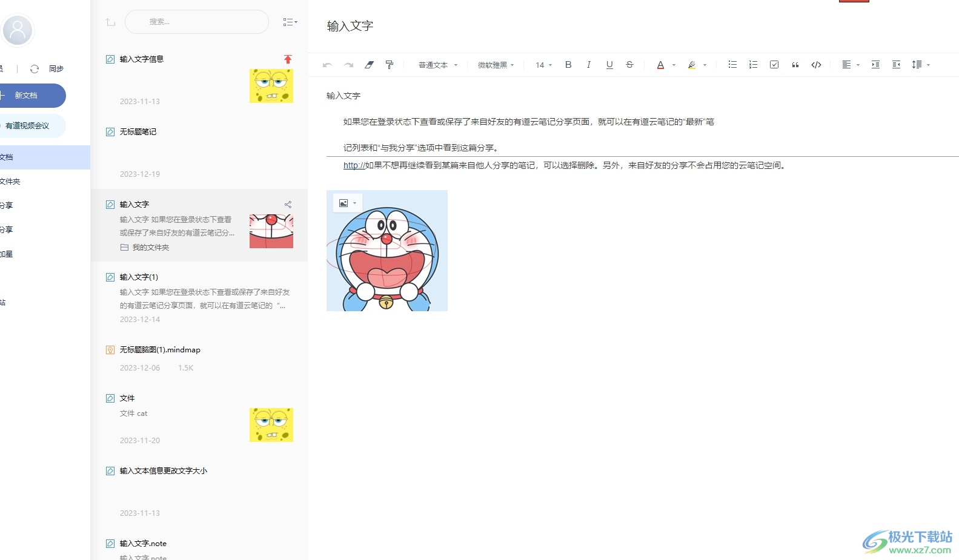Open the note 输入文字(1)
959x560 pixels.
[x=139, y=277]
